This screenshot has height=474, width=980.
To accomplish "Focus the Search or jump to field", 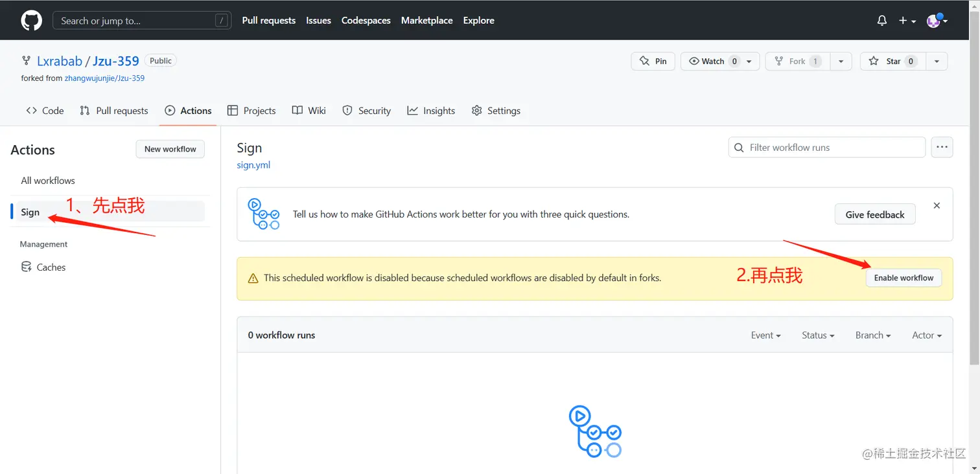I will [142, 21].
